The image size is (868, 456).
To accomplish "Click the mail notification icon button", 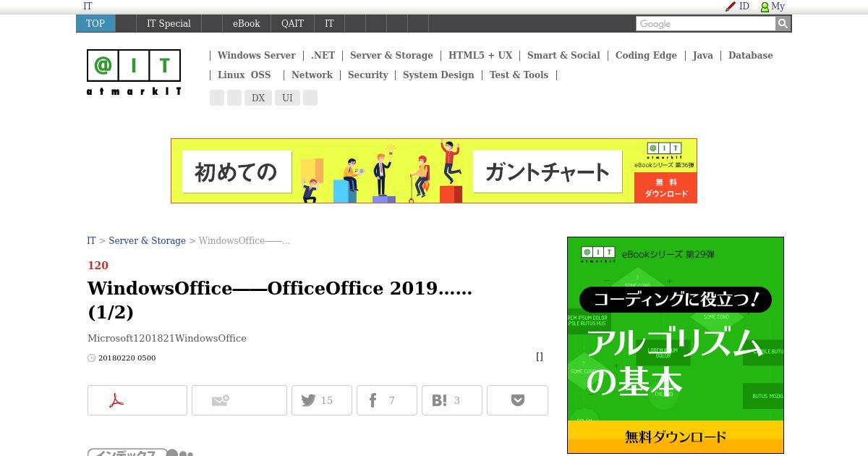I will pyautogui.click(x=239, y=400).
